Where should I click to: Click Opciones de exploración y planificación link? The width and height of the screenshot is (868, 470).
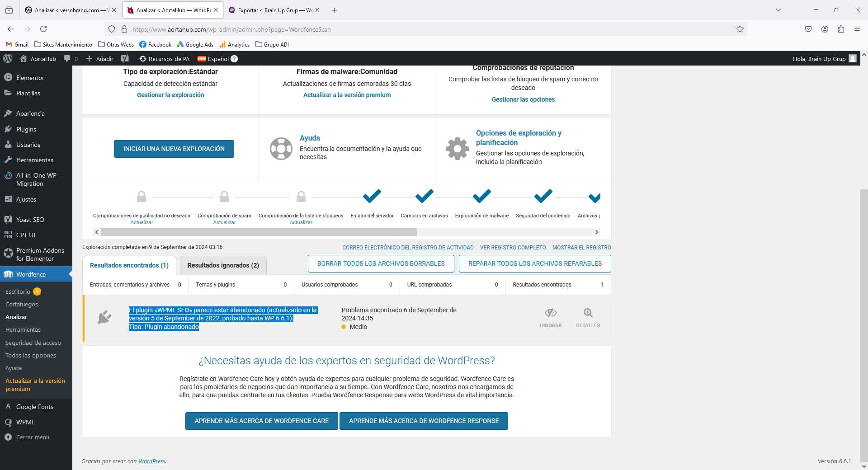point(519,138)
